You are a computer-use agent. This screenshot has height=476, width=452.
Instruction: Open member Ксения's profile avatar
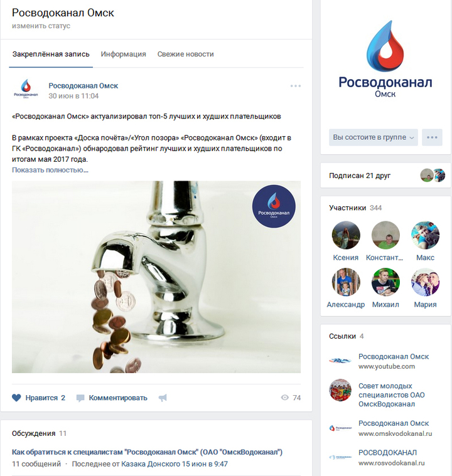tap(346, 235)
